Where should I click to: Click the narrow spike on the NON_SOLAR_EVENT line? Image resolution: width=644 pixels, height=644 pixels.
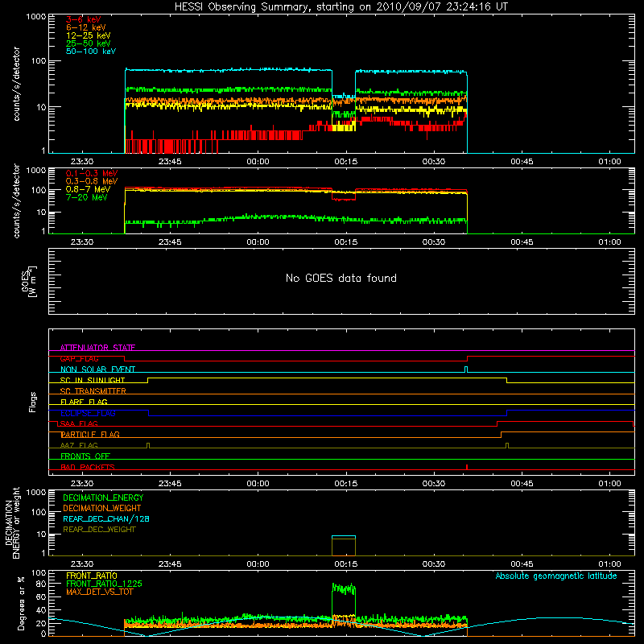[x=466, y=369]
